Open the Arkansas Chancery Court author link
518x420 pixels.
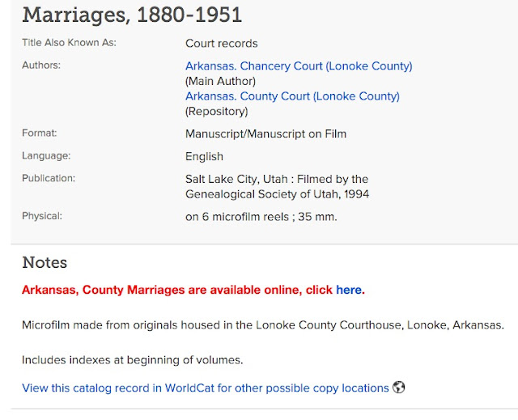pos(299,66)
